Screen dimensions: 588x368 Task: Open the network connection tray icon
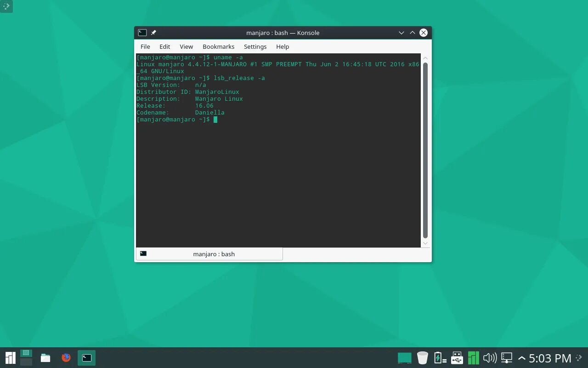(507, 358)
